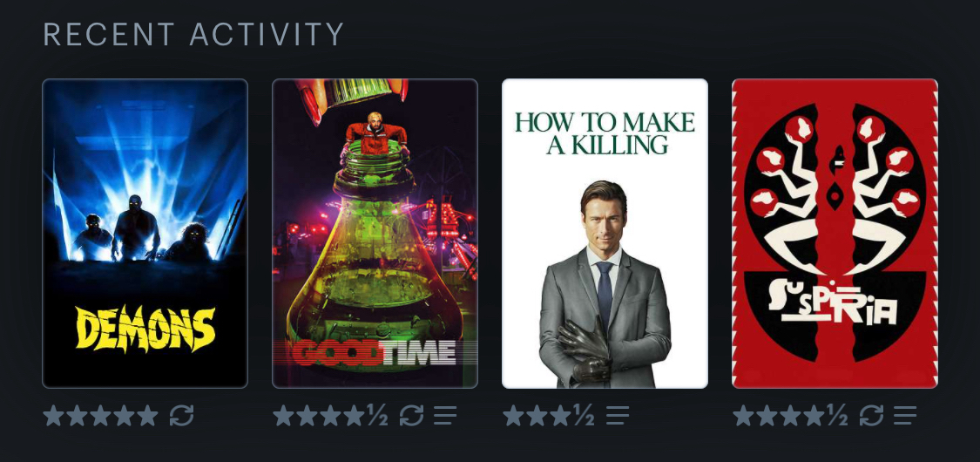Click the first star under Demons
This screenshot has height=462, width=980.
tap(53, 415)
